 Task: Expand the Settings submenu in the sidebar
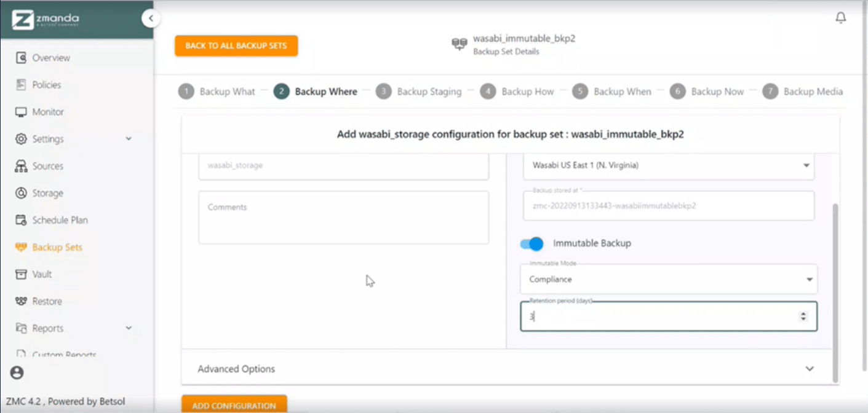(129, 139)
